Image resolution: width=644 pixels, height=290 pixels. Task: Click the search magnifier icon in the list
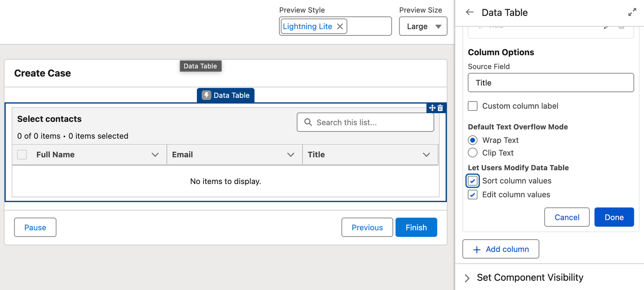[x=308, y=122]
